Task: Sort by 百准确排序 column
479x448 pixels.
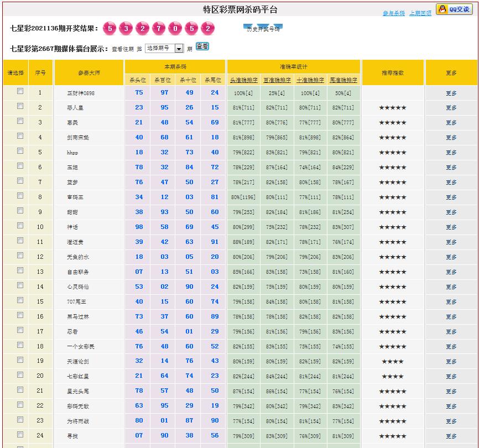Action: coord(277,80)
